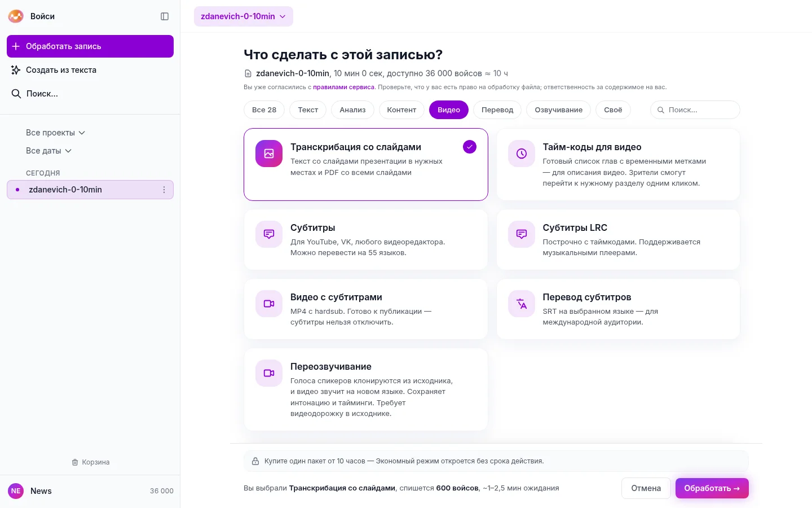Switch to the Все 28 tab
Screen dimensions: 812x508
coord(264,110)
